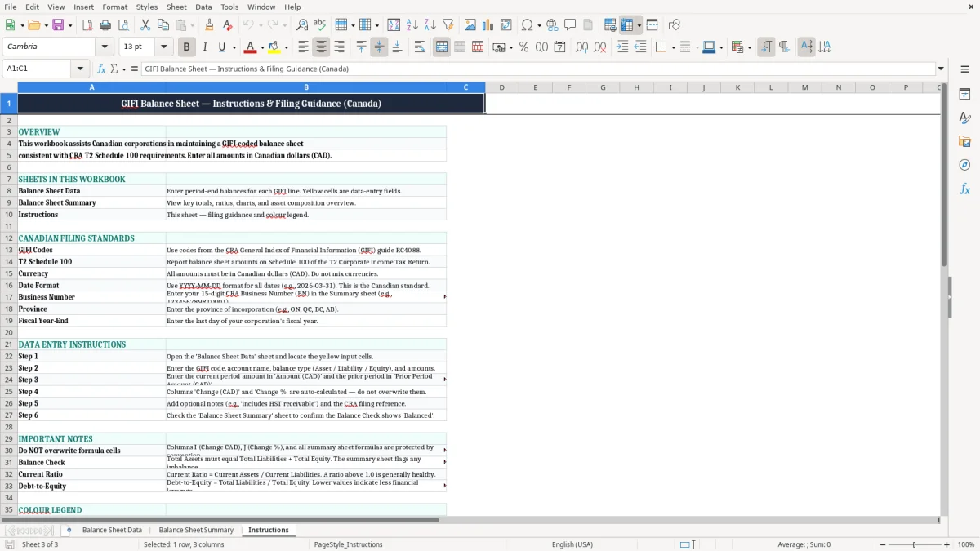Click the Cut scissors icon

pyautogui.click(x=145, y=25)
